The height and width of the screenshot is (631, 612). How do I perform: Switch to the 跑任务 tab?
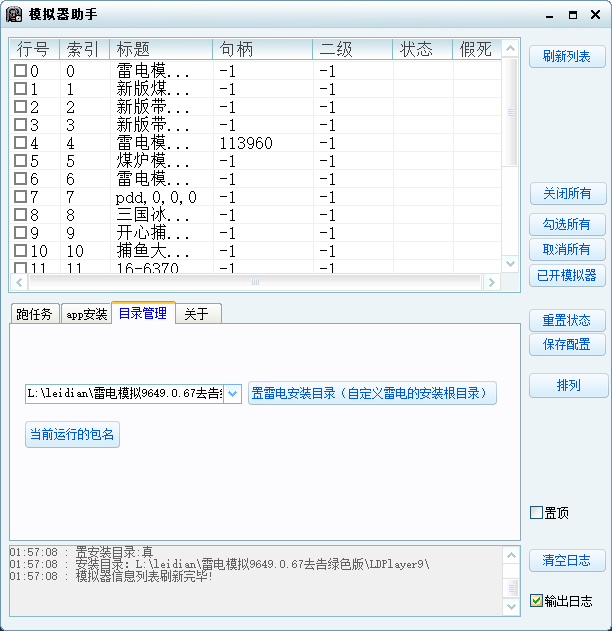[35, 314]
